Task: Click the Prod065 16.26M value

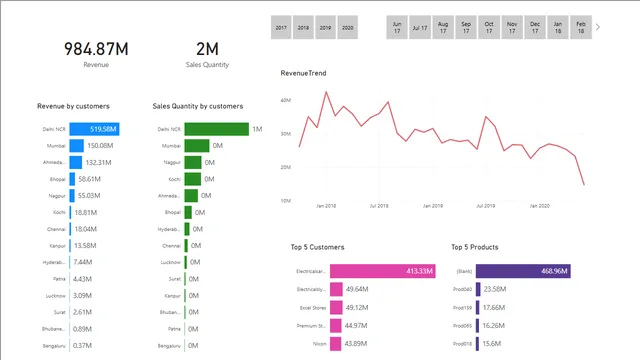Action: coord(493,326)
